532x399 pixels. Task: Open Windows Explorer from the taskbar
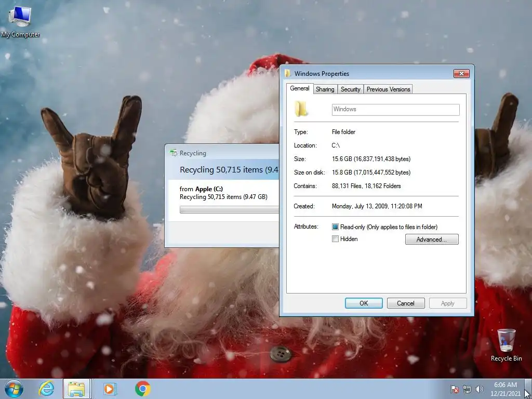(x=77, y=389)
